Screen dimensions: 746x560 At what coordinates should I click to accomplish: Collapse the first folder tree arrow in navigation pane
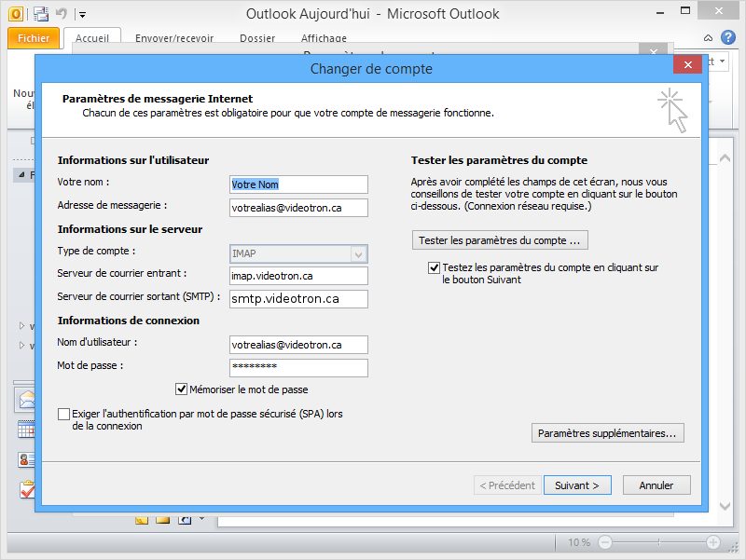tap(21, 175)
